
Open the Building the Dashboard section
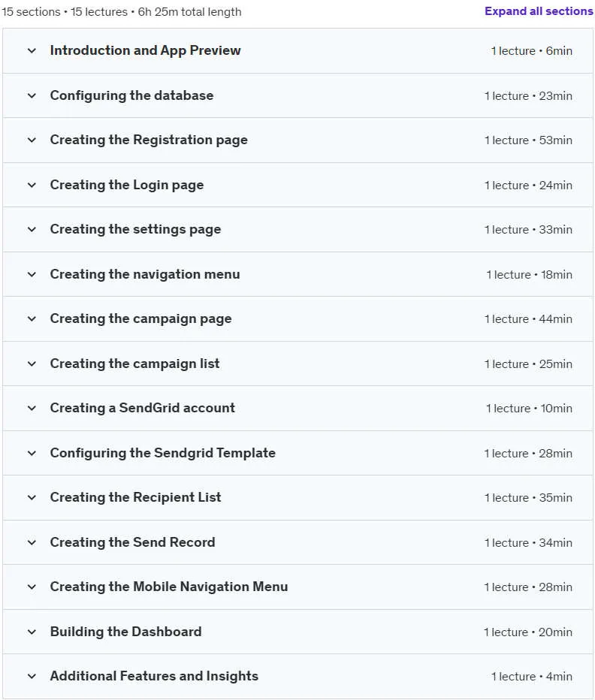point(298,632)
